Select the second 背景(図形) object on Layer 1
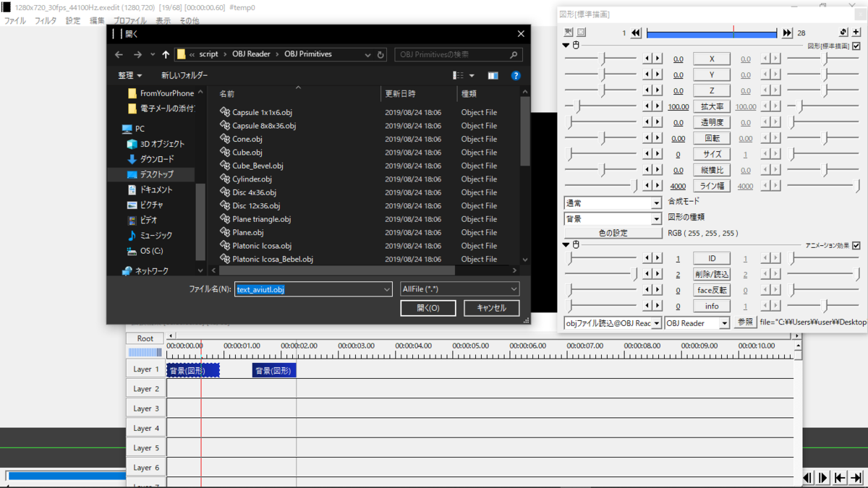The width and height of the screenshot is (868, 488). (274, 370)
